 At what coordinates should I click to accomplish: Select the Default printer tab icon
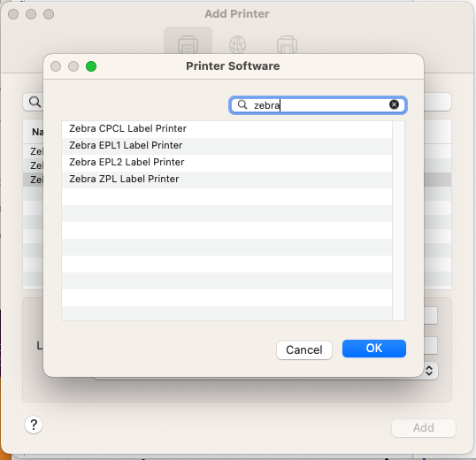point(188,44)
